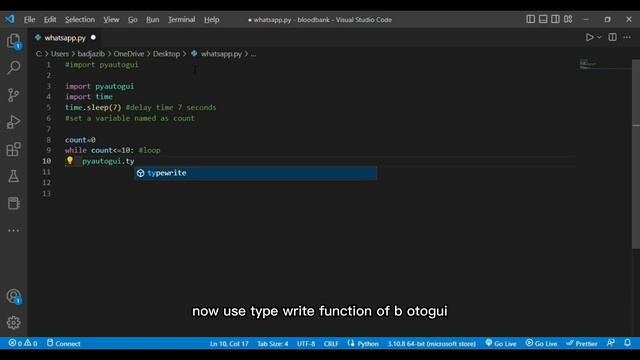Open the Run menu
This screenshot has height=360, width=640.
(153, 20)
